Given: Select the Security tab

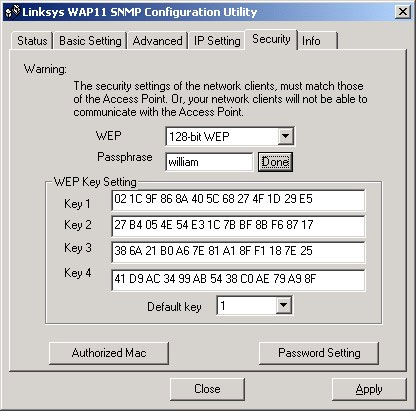Looking at the screenshot, I should coord(271,39).
